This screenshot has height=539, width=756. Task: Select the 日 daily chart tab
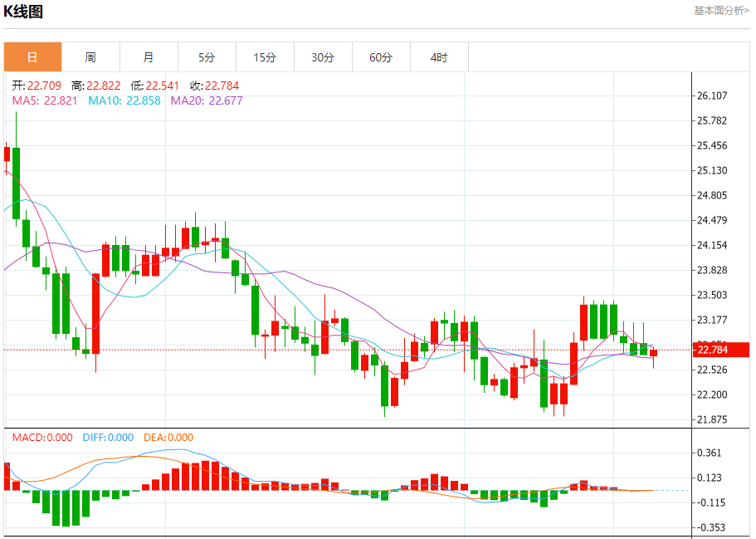[x=32, y=57]
